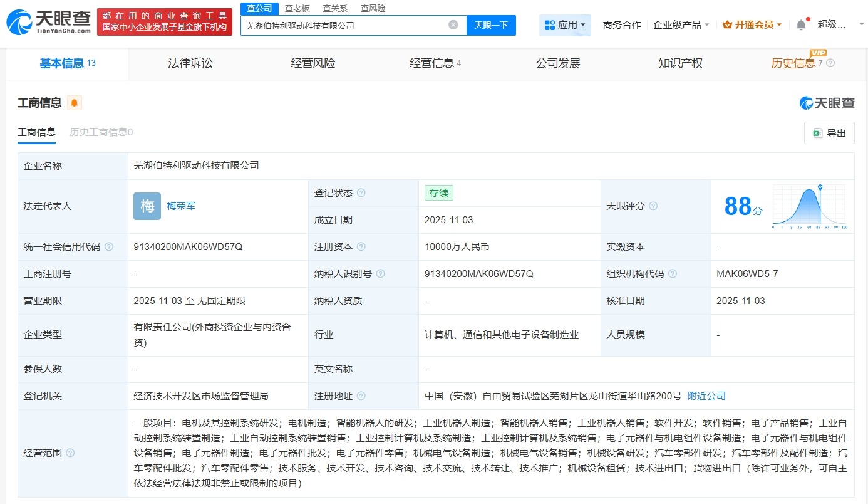
Task: Click the 天眼查 logo icon
Action: (19, 21)
